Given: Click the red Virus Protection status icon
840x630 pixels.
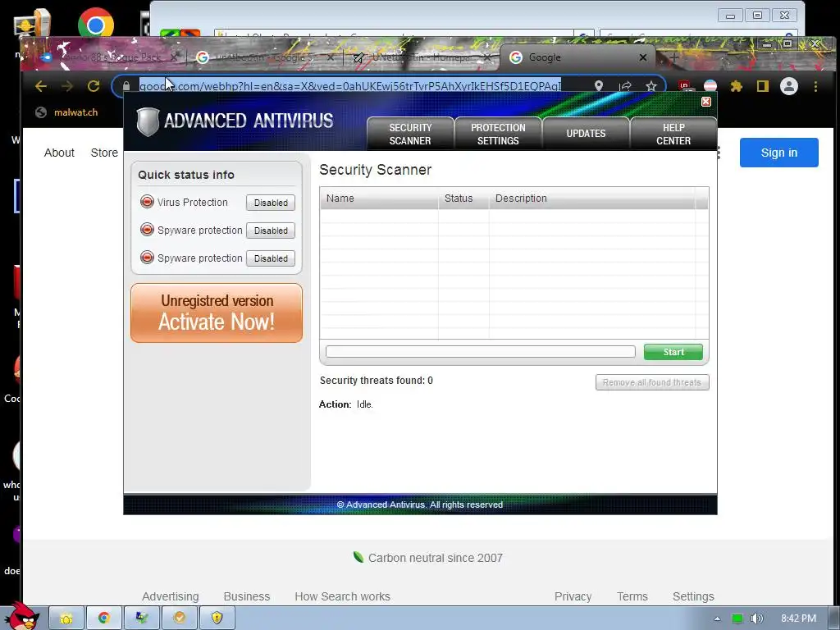Looking at the screenshot, I should click(147, 202).
